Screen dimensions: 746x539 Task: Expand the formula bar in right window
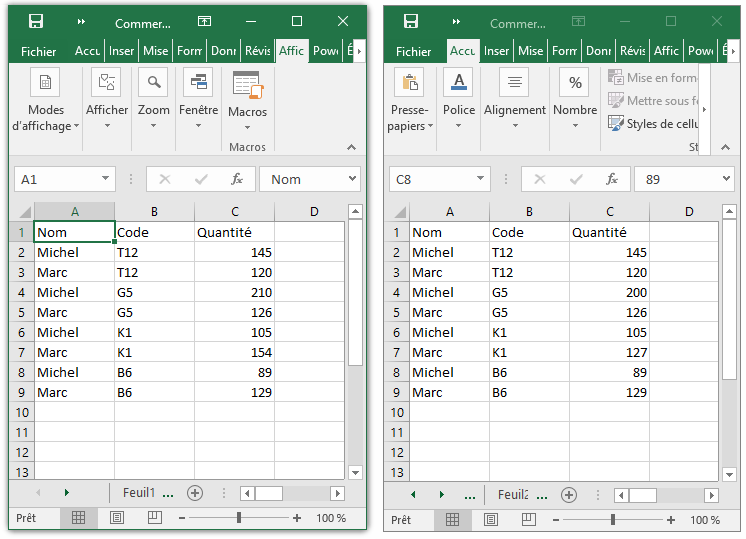726,179
